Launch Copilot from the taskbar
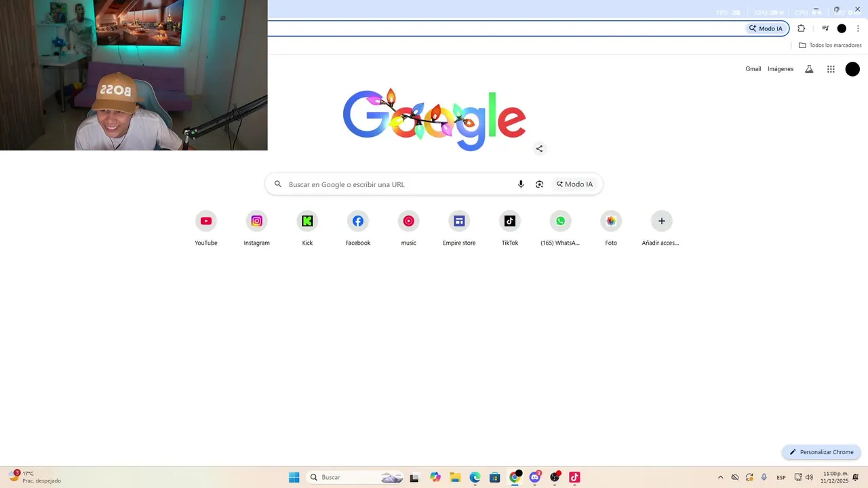The width and height of the screenshot is (868, 488). tap(435, 477)
